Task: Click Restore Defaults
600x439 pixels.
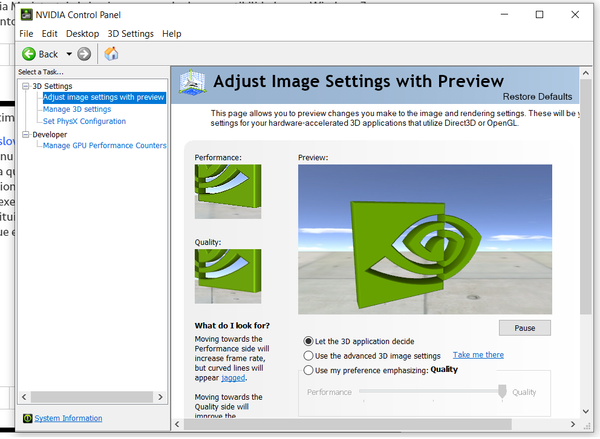Action: [537, 97]
